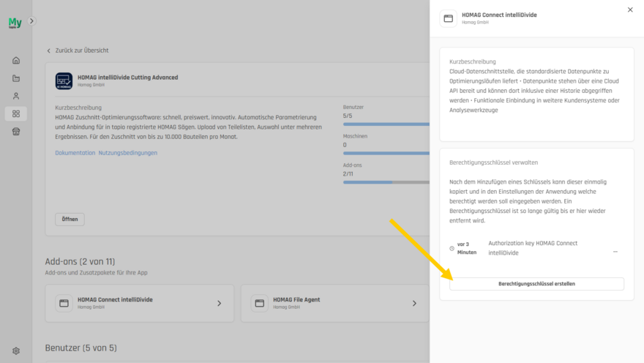Open the HOMAG File Agent add-on card
Image resolution: width=644 pixels, height=363 pixels.
pos(334,303)
